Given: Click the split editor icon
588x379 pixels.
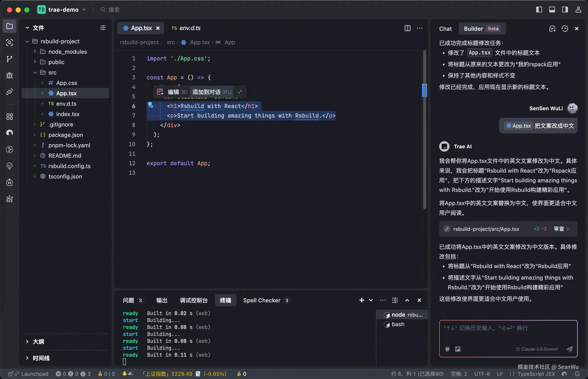Looking at the screenshot, I should coord(407,28).
